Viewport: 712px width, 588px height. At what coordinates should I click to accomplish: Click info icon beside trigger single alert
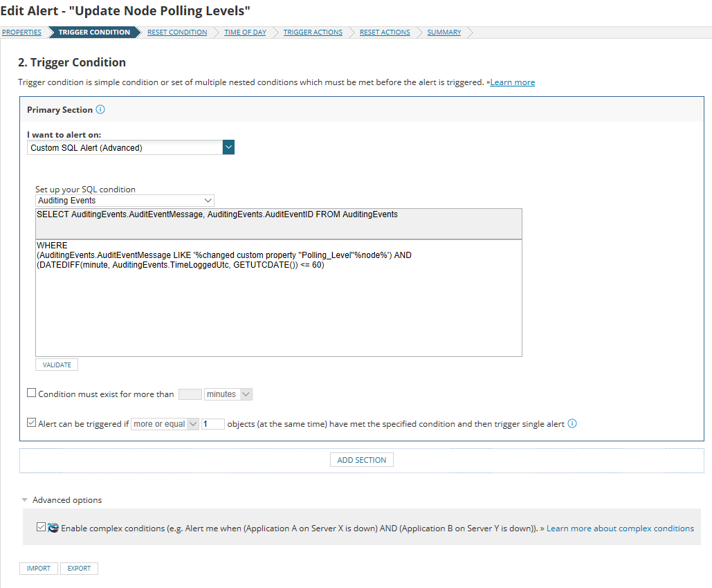(572, 423)
